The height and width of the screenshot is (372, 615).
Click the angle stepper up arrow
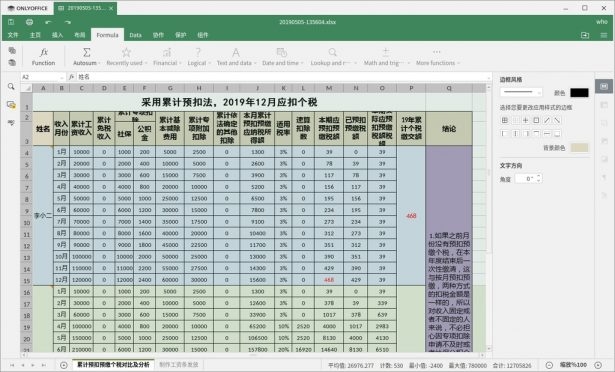539,176
